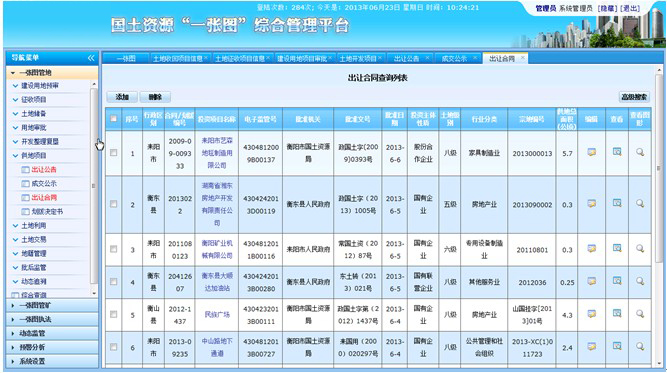This screenshot has width=667, height=373.
Task: Click the magnifier icon in row 4
Action: click(640, 281)
